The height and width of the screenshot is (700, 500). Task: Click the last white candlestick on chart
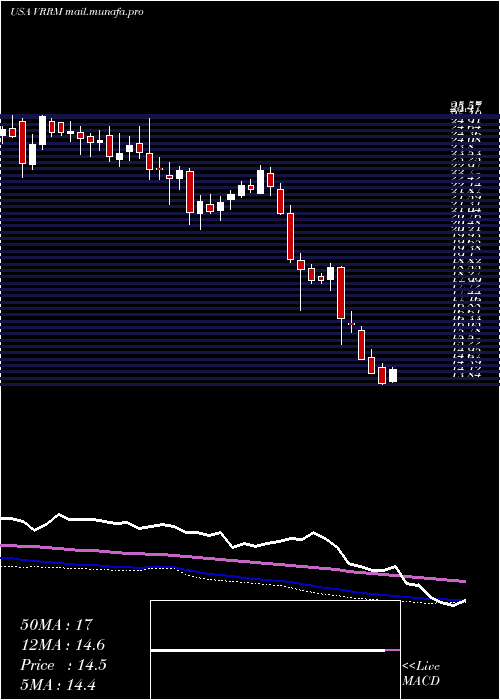[x=393, y=375]
